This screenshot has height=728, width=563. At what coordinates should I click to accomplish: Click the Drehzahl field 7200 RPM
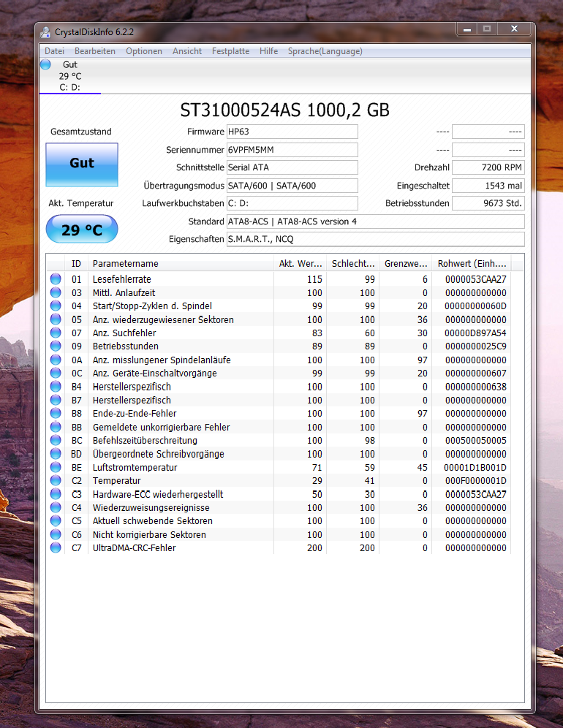(488, 167)
